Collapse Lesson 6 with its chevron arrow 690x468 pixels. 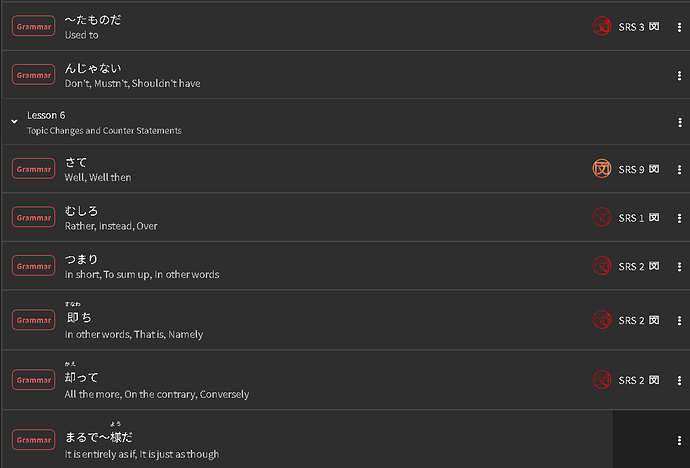[15, 121]
